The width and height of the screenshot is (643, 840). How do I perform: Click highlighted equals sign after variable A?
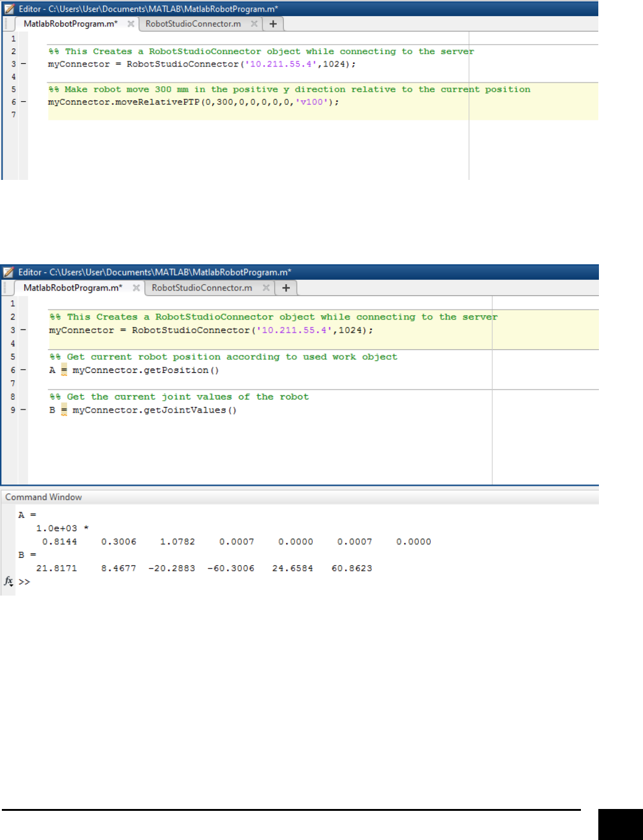pyautogui.click(x=64, y=370)
